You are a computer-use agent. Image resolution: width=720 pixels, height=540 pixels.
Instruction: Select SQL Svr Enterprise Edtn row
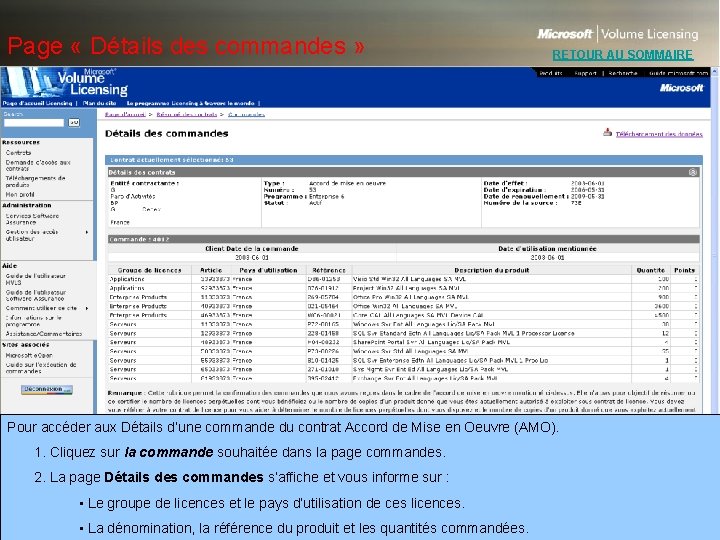404,360
